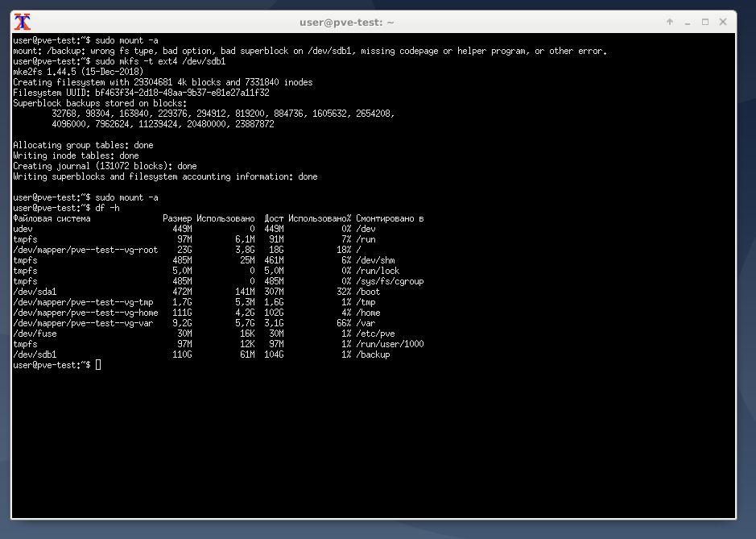Screen dimensions: 756x539
Task: Click the 'Смонтировано в' column header
Action: coord(390,218)
